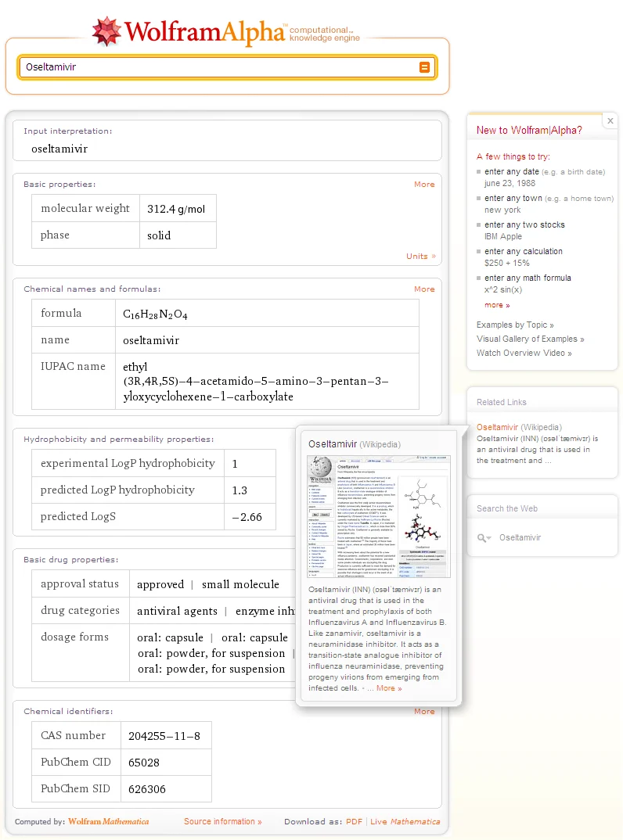Expand Units in Basic properties
Viewport: 623px width, 840px height.
pyautogui.click(x=421, y=256)
